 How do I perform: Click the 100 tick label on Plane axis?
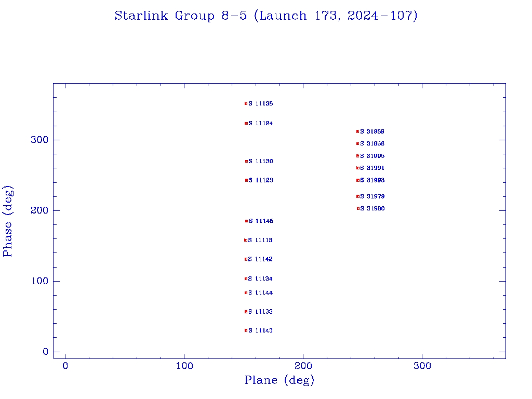pyautogui.click(x=184, y=366)
